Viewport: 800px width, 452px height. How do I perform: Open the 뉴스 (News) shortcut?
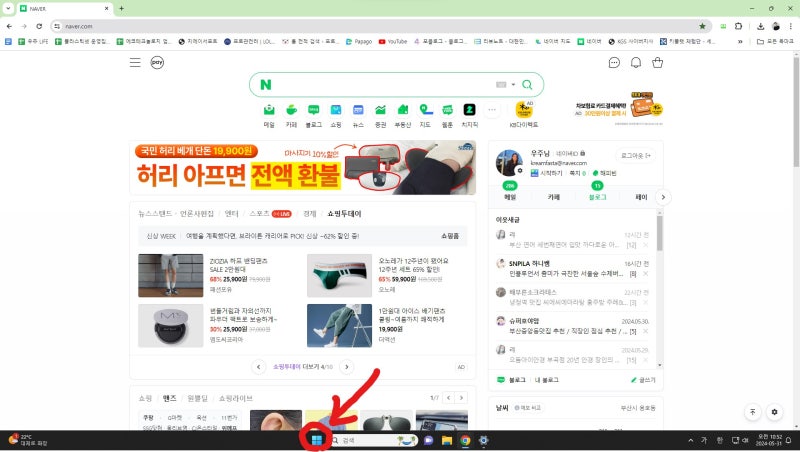tap(358, 115)
